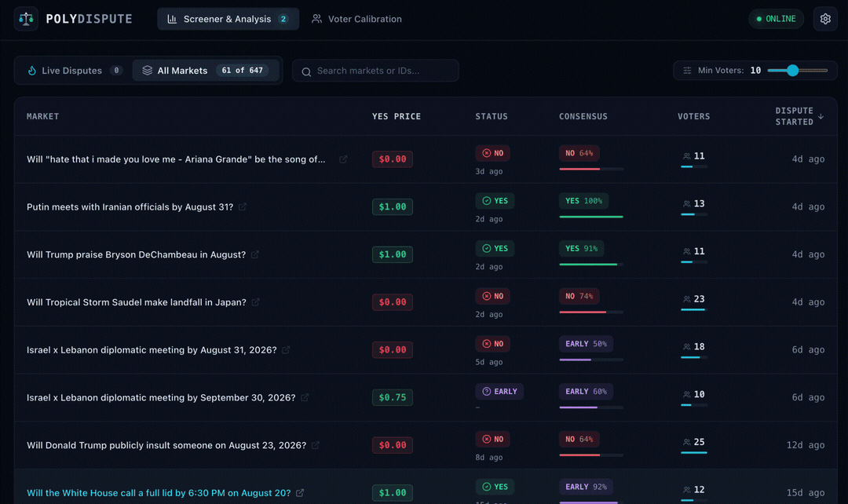Adjust the Min Voters slider handle

click(792, 71)
